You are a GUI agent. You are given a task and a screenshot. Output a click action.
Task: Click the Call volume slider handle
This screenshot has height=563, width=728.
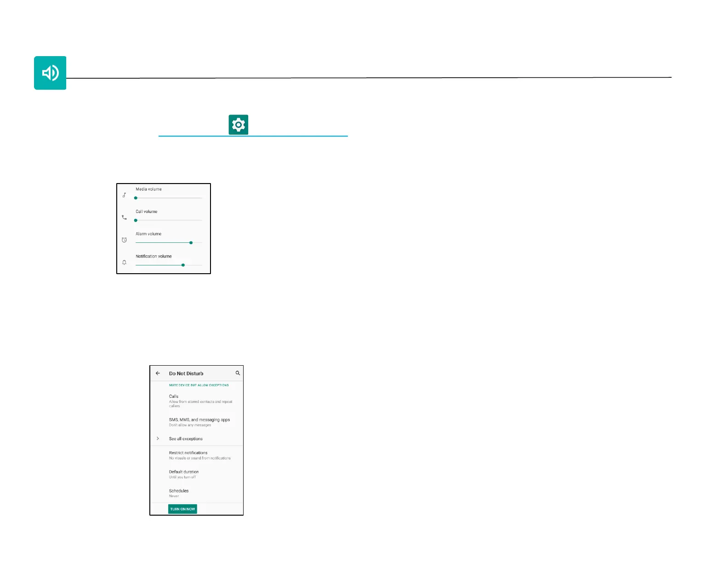coord(136,220)
